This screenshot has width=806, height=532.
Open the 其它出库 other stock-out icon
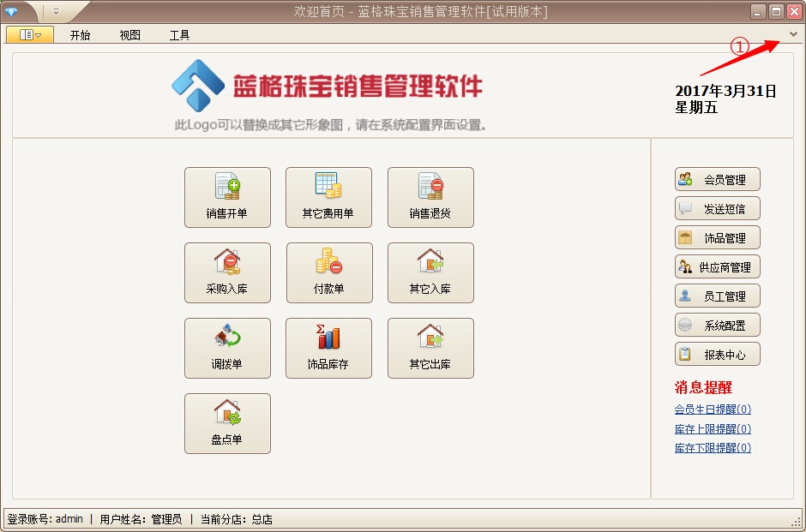click(430, 348)
